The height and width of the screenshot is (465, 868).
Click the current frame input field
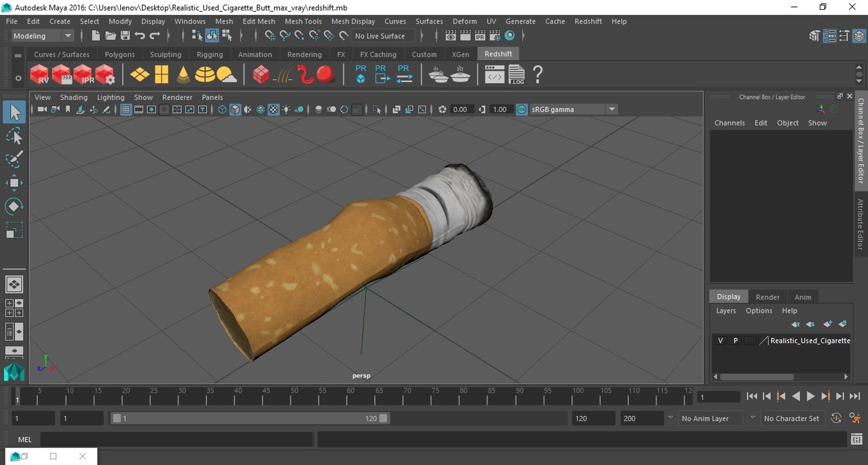click(x=718, y=397)
